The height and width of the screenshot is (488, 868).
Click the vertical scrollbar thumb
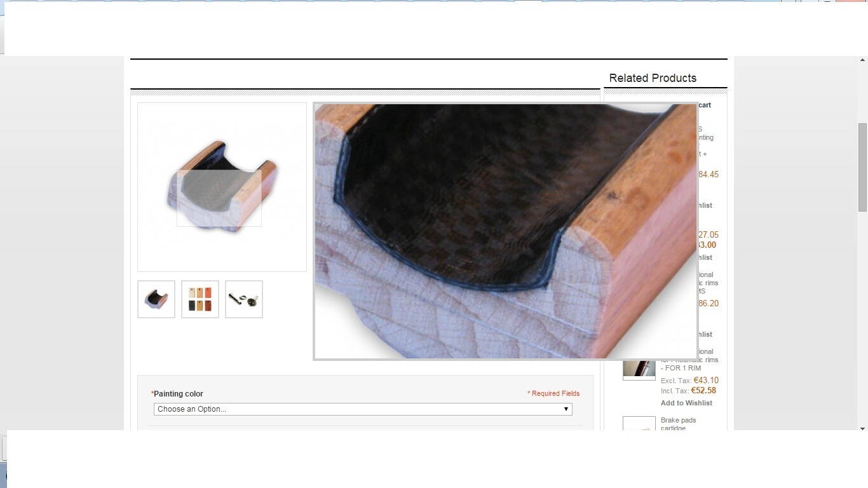click(x=862, y=166)
